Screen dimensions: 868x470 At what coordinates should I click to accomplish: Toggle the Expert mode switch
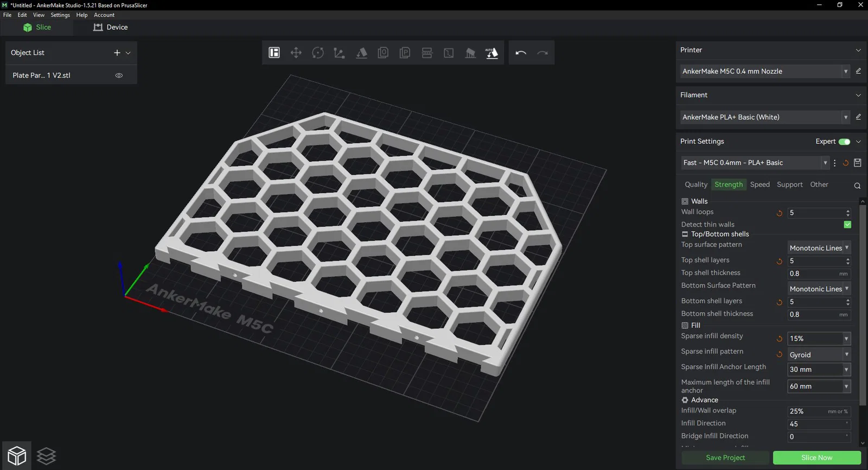[x=844, y=142]
